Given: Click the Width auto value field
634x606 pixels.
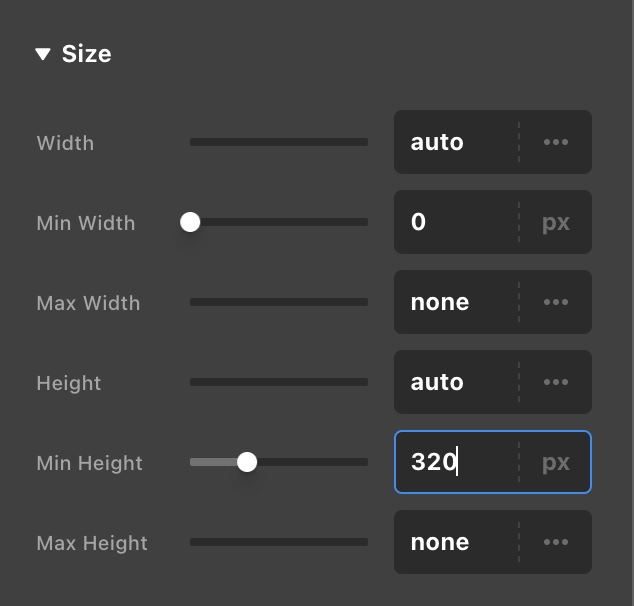Looking at the screenshot, I should [x=455, y=142].
